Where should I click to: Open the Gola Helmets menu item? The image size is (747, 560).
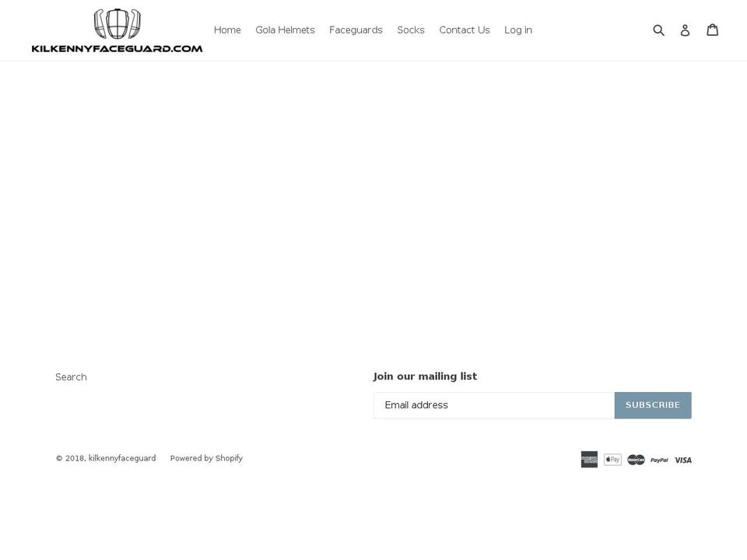tap(285, 30)
